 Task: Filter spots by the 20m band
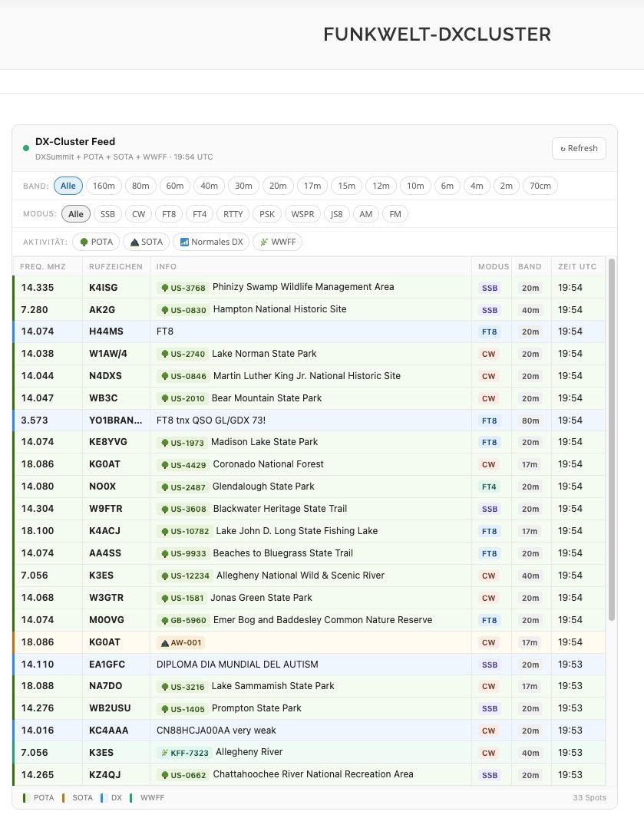278,186
